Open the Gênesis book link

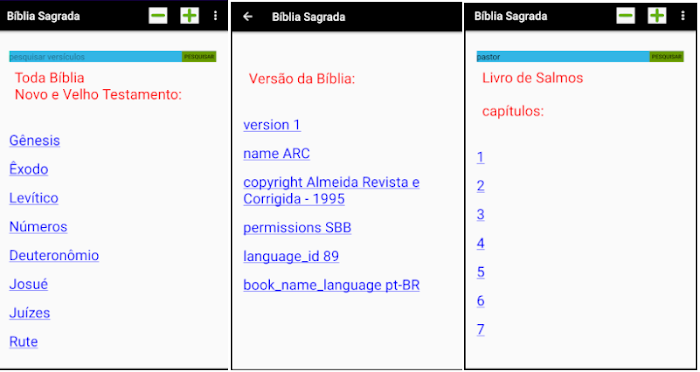pos(35,141)
